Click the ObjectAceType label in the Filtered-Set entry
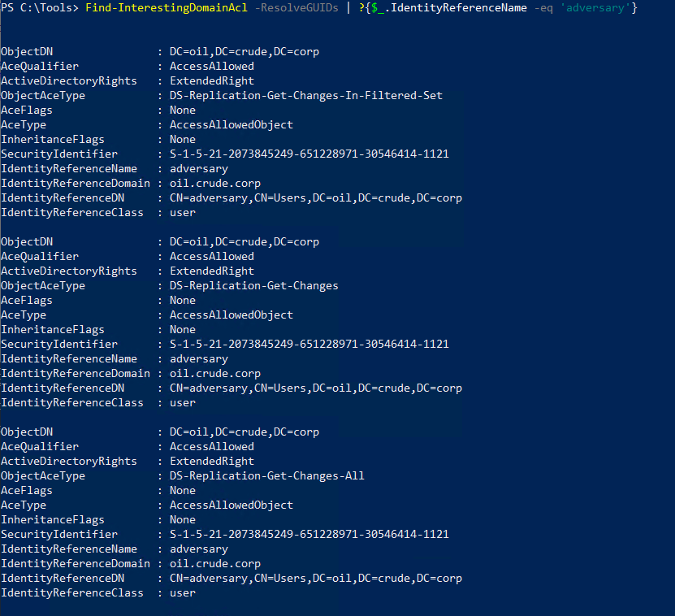The height and width of the screenshot is (616, 675). click(x=43, y=96)
